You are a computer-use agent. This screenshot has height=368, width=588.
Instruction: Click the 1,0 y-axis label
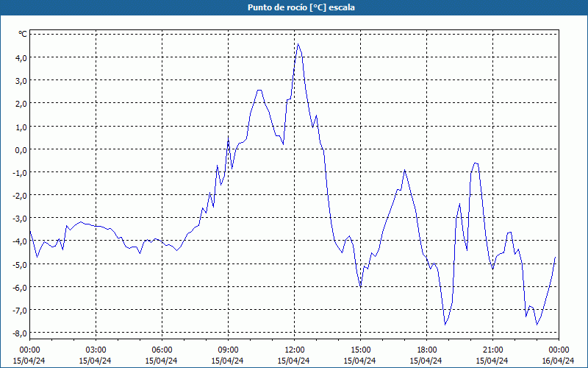tap(21, 127)
